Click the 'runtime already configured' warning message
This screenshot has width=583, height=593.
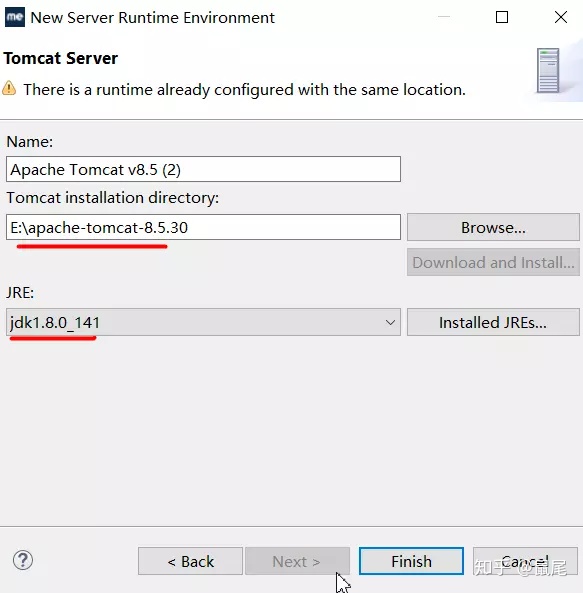[x=244, y=90]
